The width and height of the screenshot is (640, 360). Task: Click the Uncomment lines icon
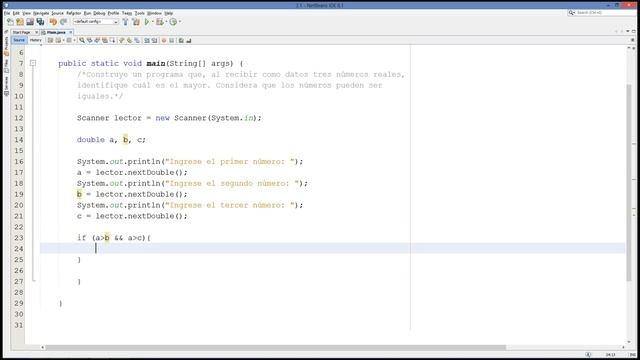pos(189,40)
